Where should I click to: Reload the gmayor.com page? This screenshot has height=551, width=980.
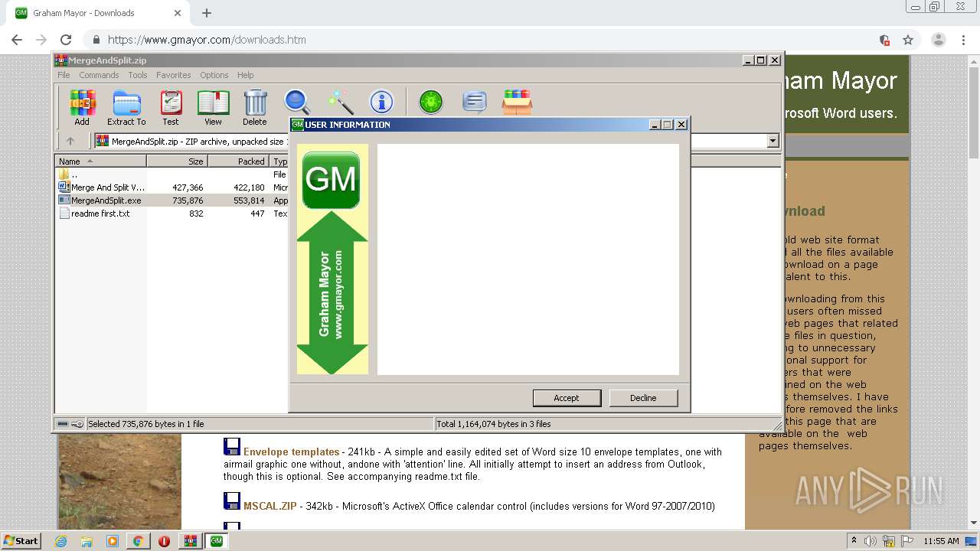click(66, 40)
